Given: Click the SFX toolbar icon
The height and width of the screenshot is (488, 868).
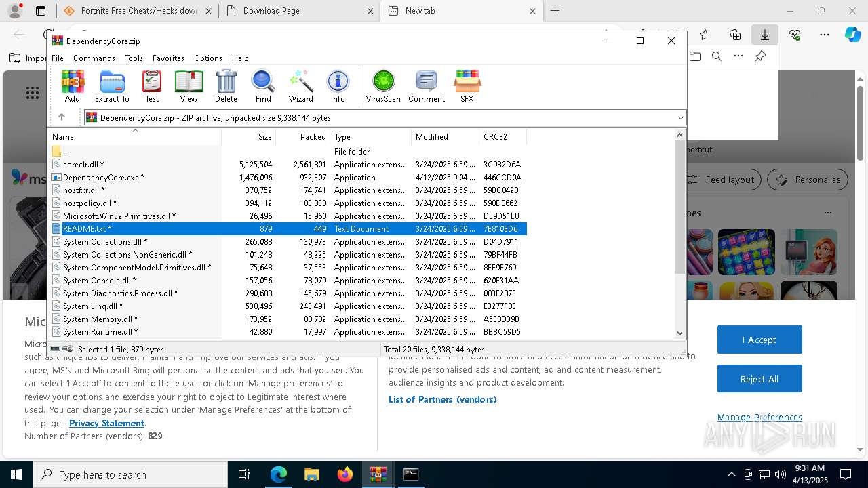Looking at the screenshot, I should click(467, 86).
